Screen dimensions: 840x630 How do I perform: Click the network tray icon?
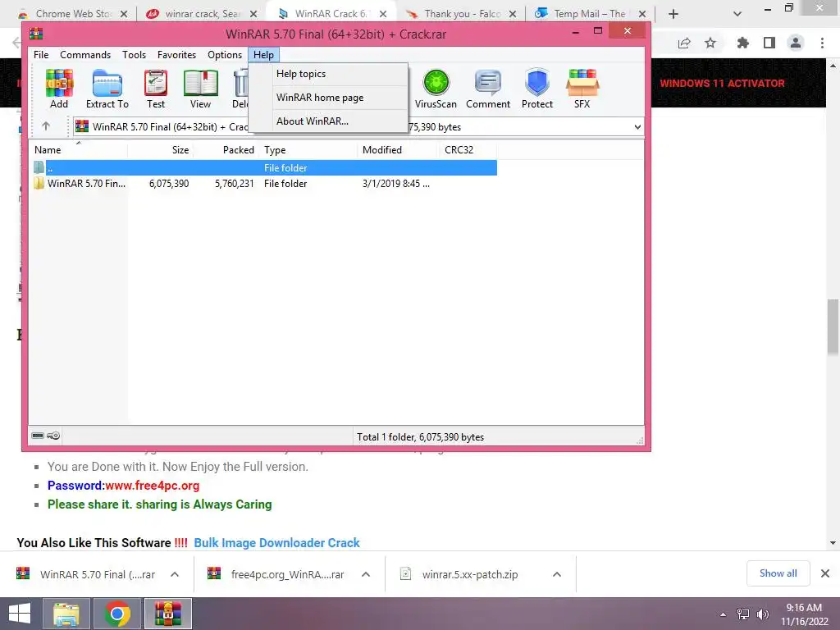coord(743,614)
